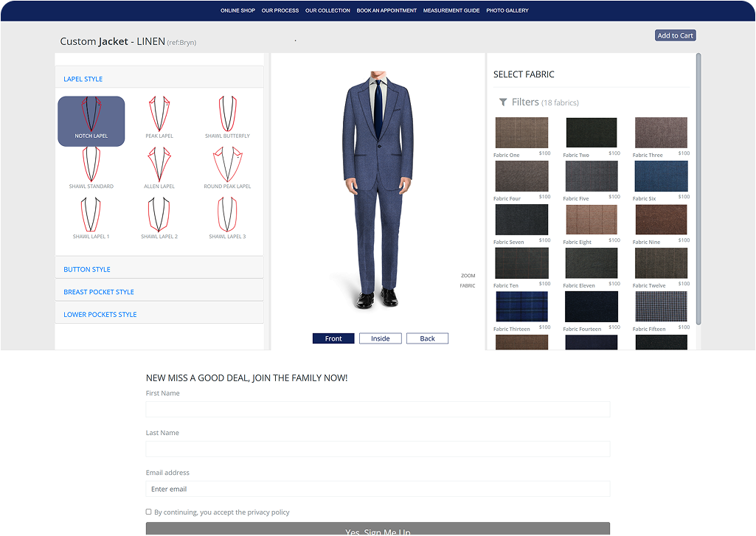Viewport: 756px width, 536px height.
Task: Click the Email address input field
Action: 377,489
